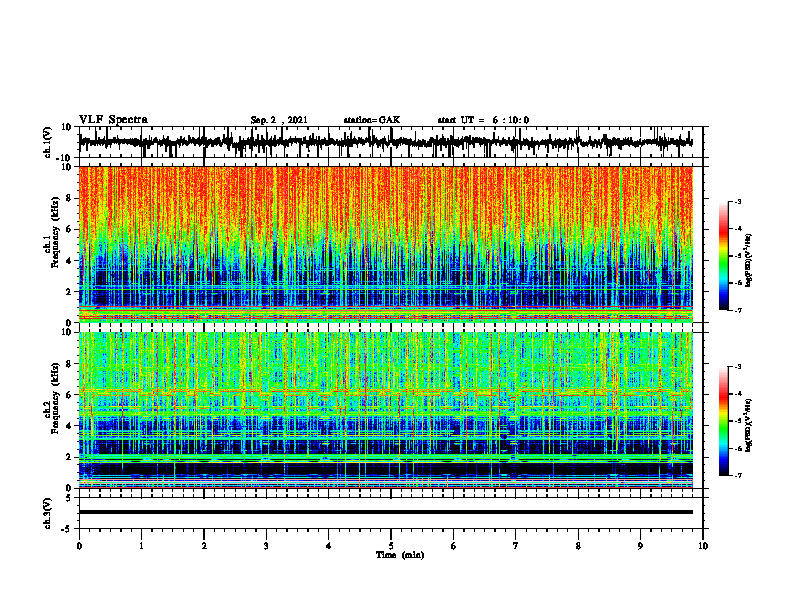Click time axis tick label '3'

(266, 546)
